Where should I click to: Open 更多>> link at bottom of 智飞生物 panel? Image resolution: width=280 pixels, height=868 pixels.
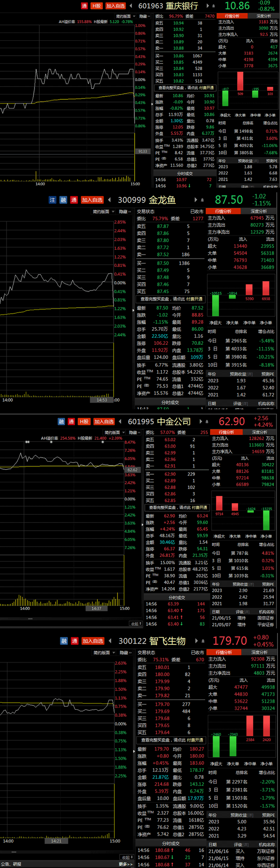coord(125,864)
